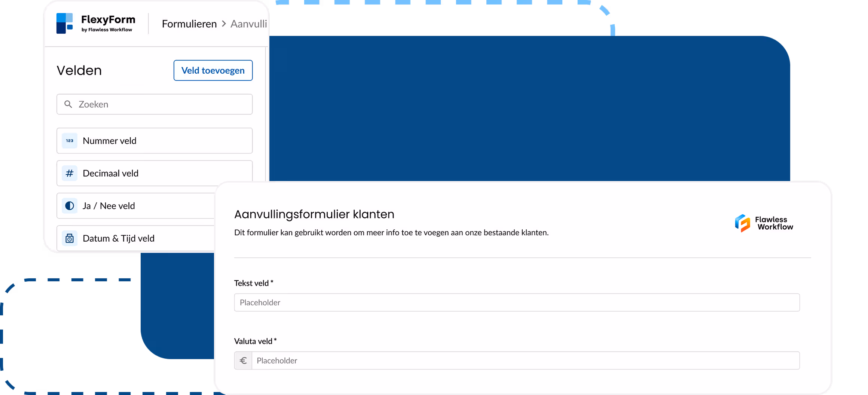Click the Veld toevoegen button

click(x=213, y=70)
